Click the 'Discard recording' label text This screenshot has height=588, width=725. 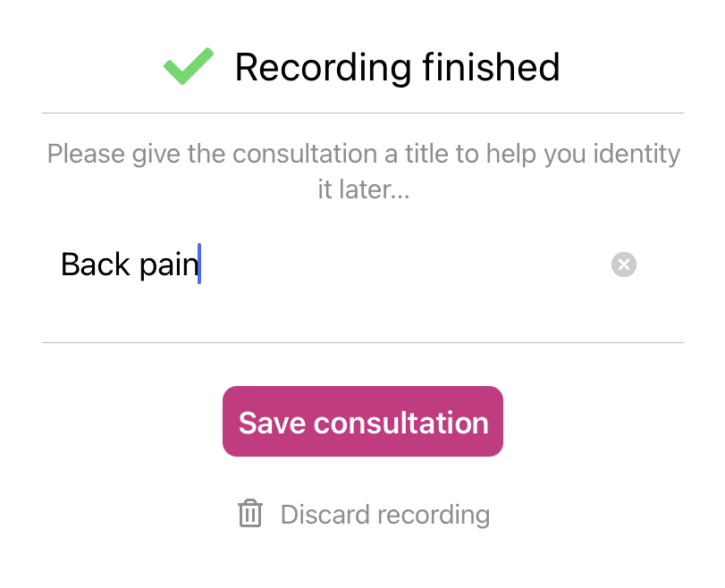pos(385,515)
